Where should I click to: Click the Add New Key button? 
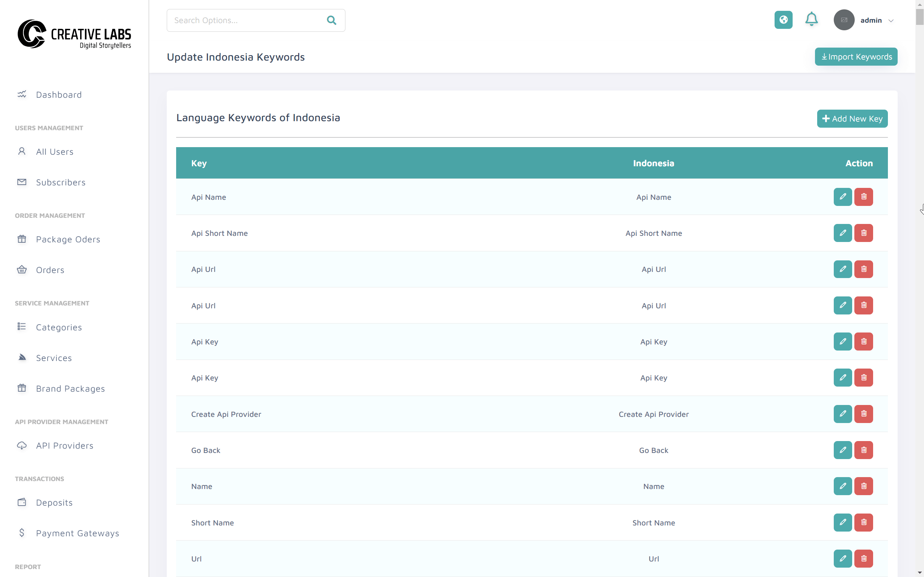coord(852,118)
